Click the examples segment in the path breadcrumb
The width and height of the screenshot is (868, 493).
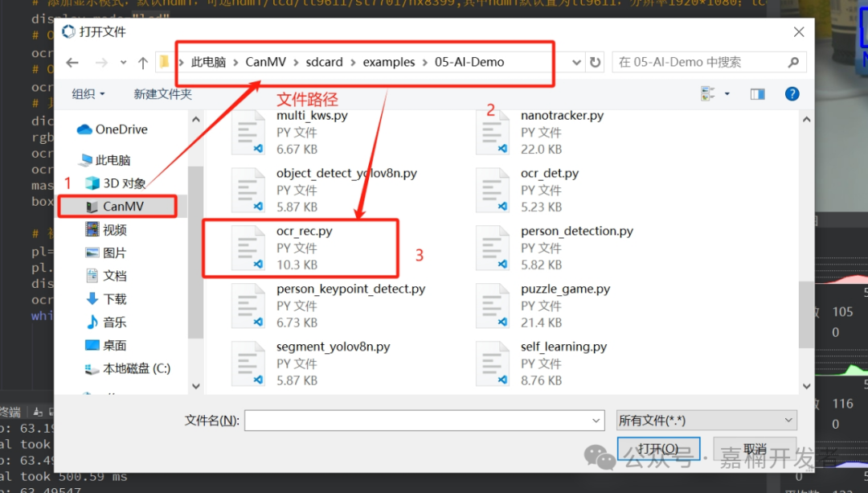click(389, 62)
